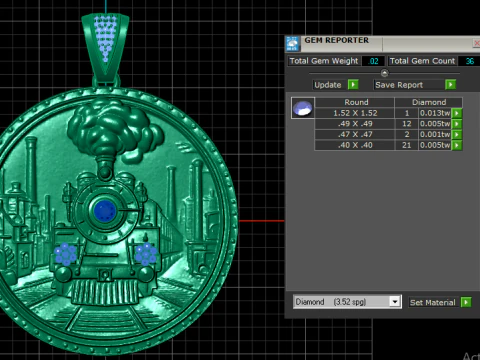Click the Gem Reporter panel logo icon
The height and width of the screenshot is (360, 480).
[293, 44]
